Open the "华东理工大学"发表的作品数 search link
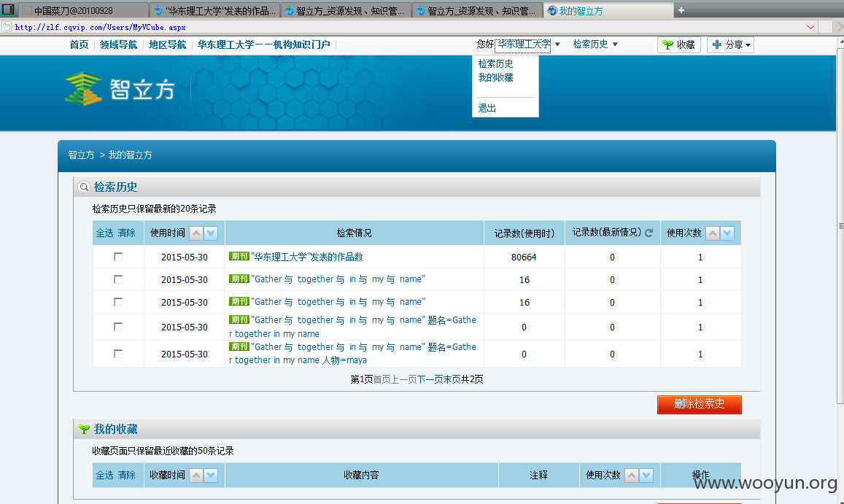844x504 pixels. pyautogui.click(x=307, y=257)
